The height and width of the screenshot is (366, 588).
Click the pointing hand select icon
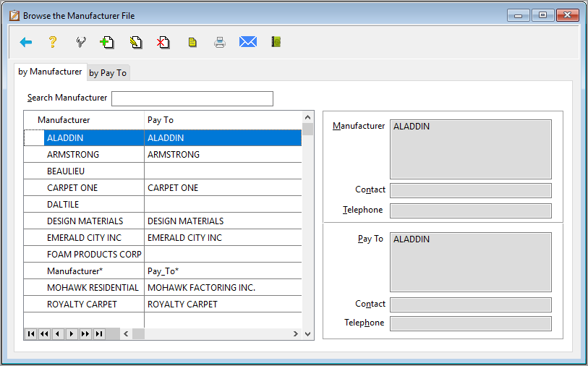coord(80,42)
